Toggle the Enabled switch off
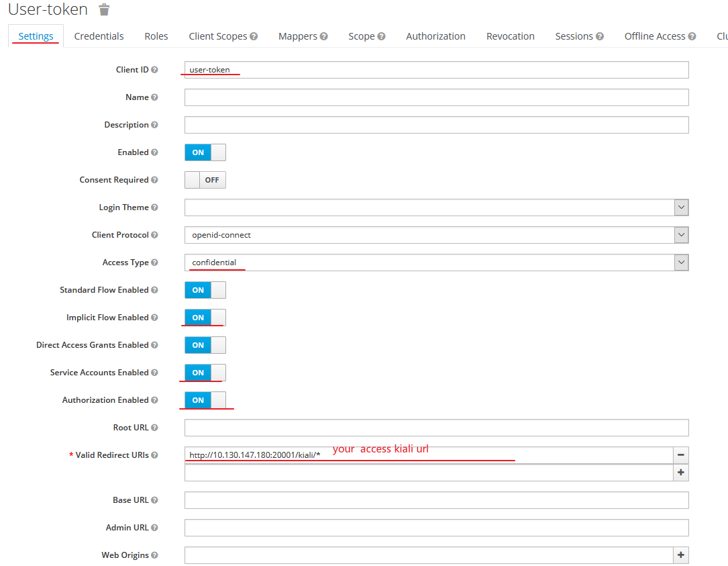This screenshot has height=566, width=728. point(205,152)
